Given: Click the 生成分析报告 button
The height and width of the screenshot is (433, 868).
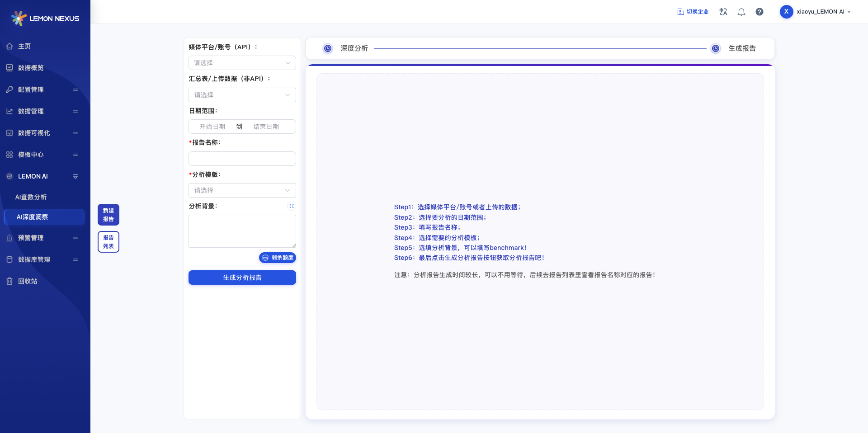Looking at the screenshot, I should tap(242, 278).
